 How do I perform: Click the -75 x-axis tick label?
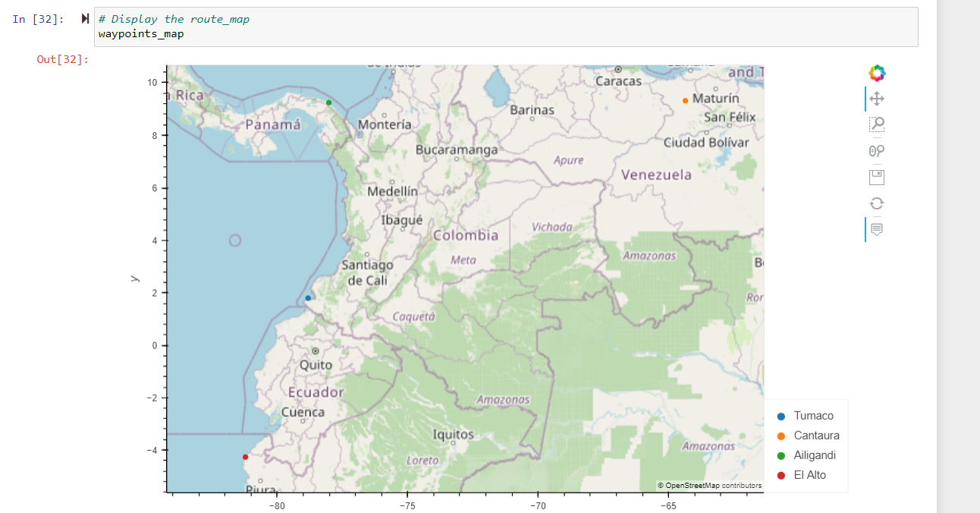[x=407, y=505]
